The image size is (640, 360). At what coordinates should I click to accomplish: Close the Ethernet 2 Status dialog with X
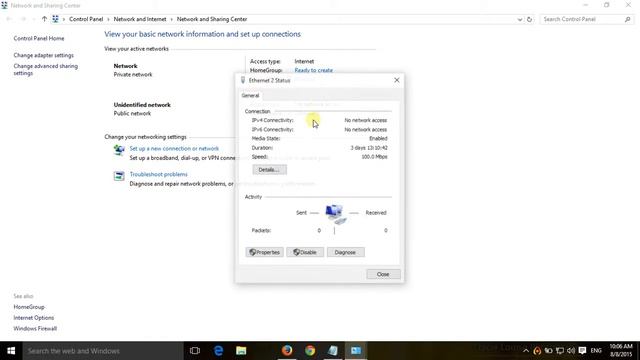[x=396, y=80]
